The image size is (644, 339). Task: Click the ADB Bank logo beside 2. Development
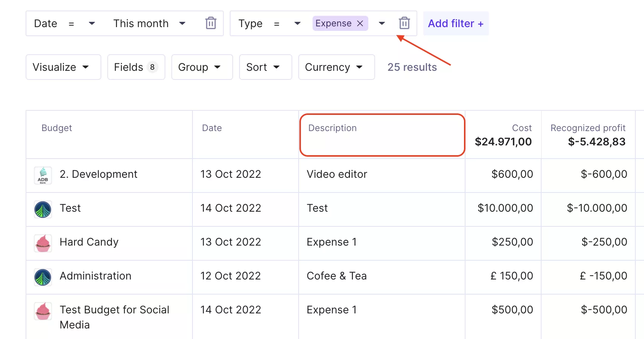coord(43,176)
